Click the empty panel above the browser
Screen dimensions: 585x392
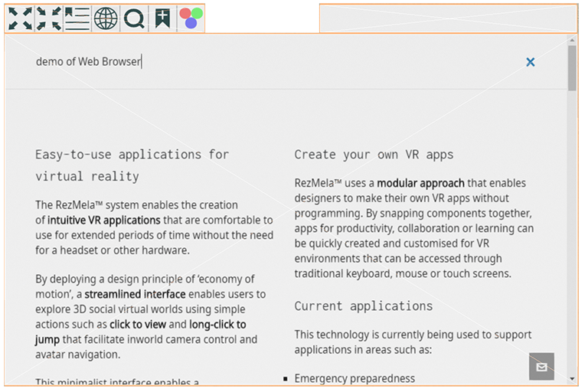[448, 18]
